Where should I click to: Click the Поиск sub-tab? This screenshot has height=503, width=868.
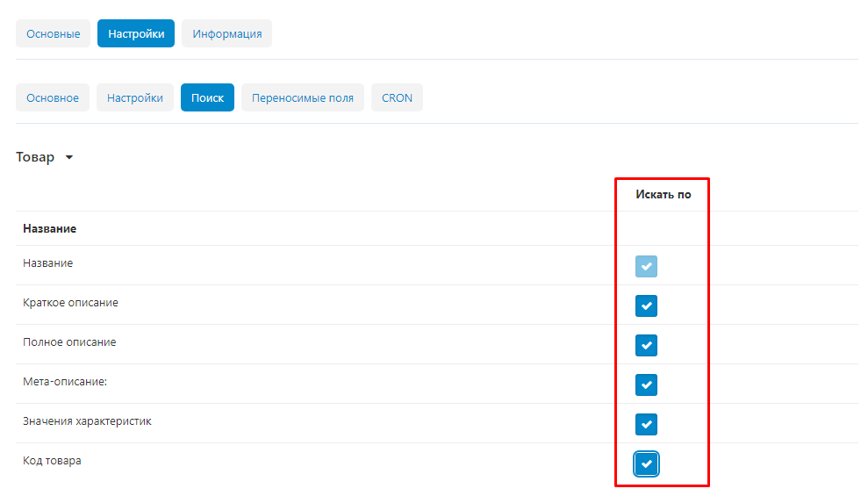point(207,97)
